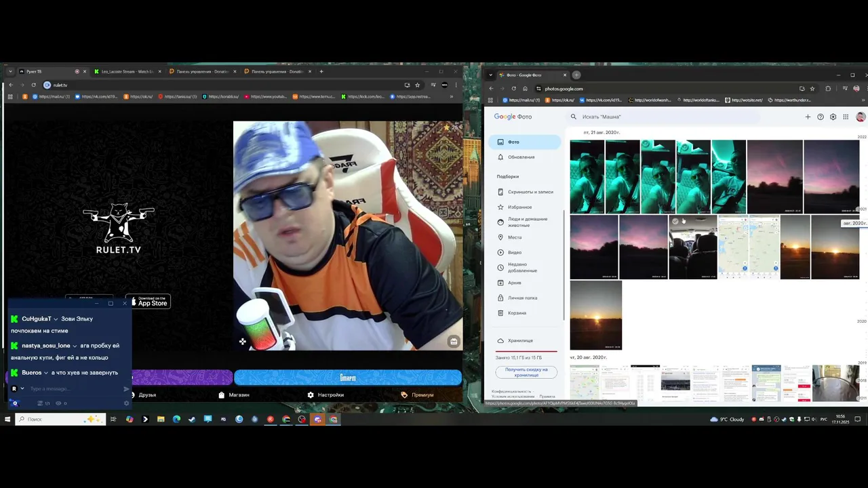This screenshot has height=488, width=868.
Task: Open the warthunder bookmark in the Photos window
Action: point(789,100)
